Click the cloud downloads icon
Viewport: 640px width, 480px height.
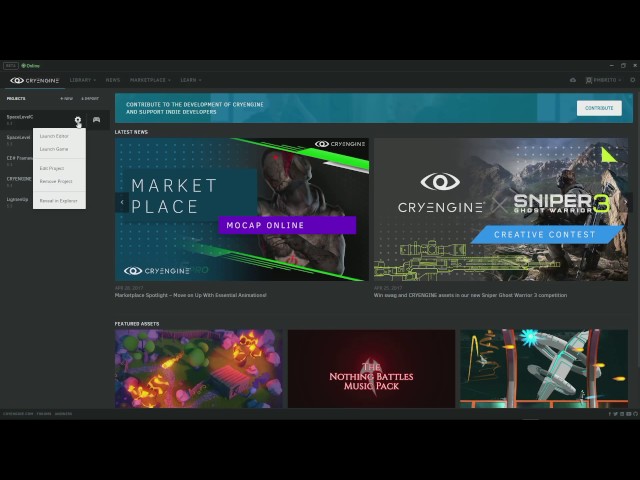573,80
